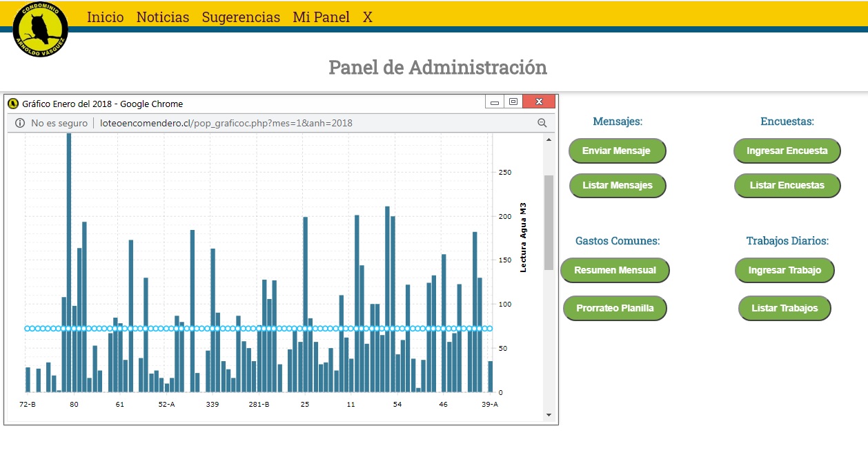Viewport: 868px width, 453px height.
Task: Go to the Noticias page
Action: [x=163, y=17]
